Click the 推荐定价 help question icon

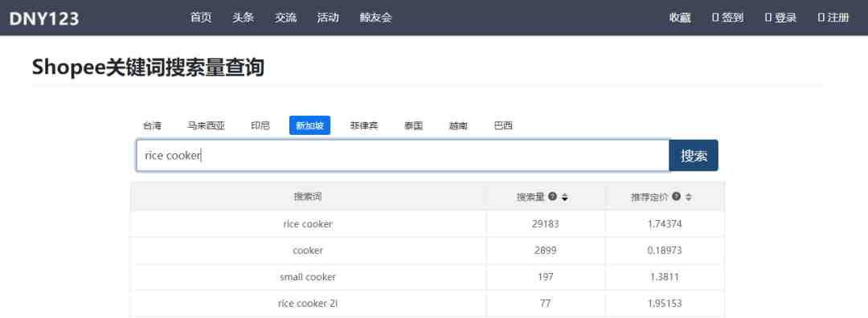676,196
